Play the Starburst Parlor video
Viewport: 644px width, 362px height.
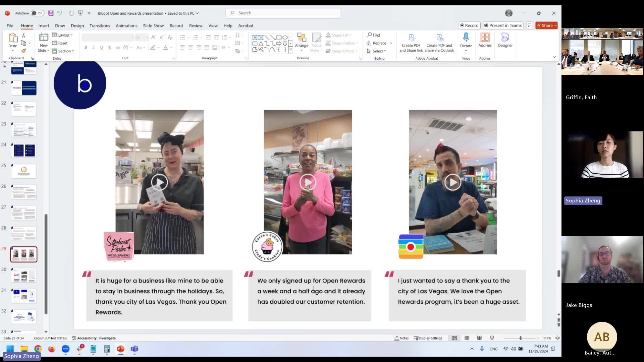(159, 182)
